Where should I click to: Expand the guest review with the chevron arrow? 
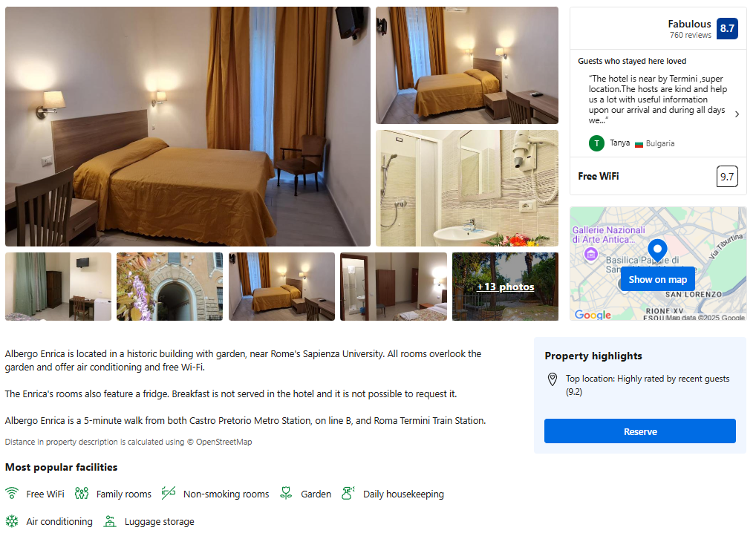pos(737,114)
